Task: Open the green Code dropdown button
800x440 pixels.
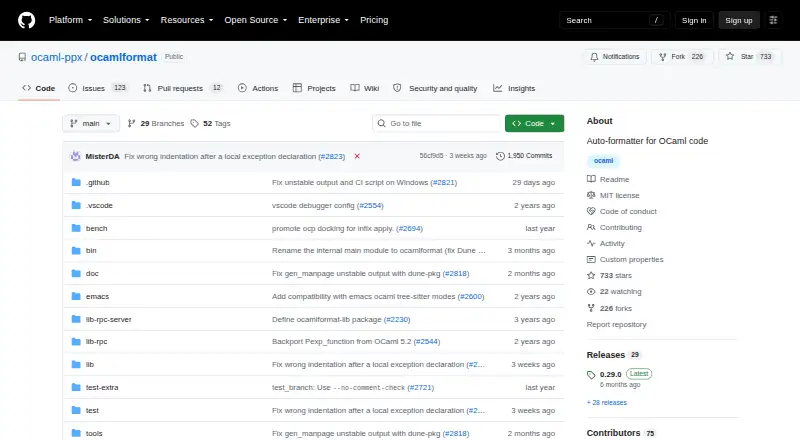Action: click(534, 124)
